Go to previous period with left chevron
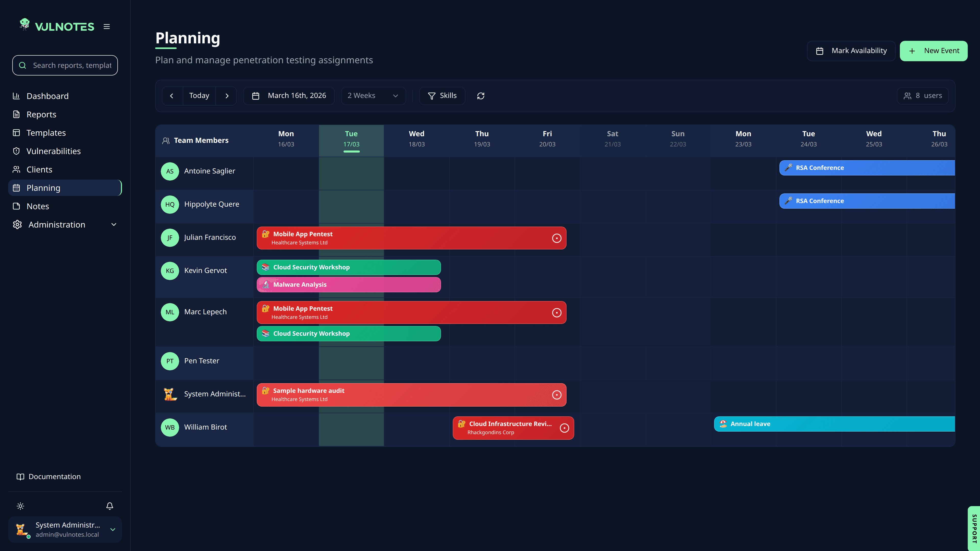Viewport: 980px width, 551px height. coord(172,96)
